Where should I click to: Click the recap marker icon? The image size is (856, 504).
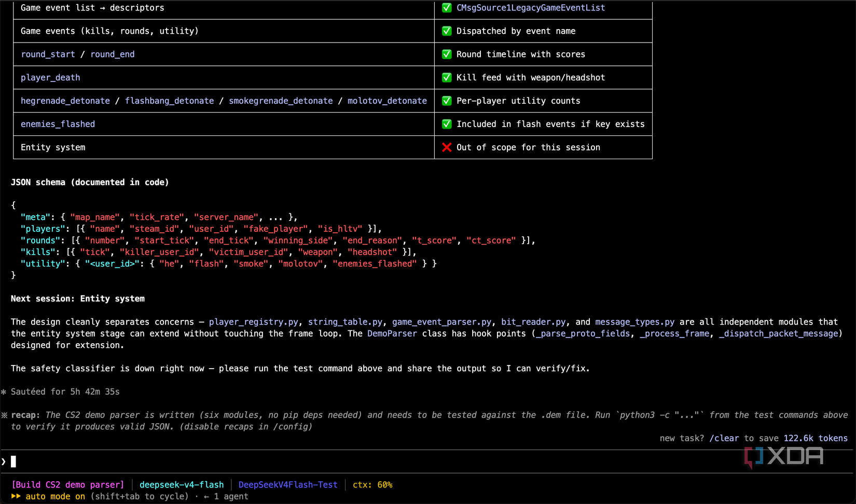pos(4,415)
